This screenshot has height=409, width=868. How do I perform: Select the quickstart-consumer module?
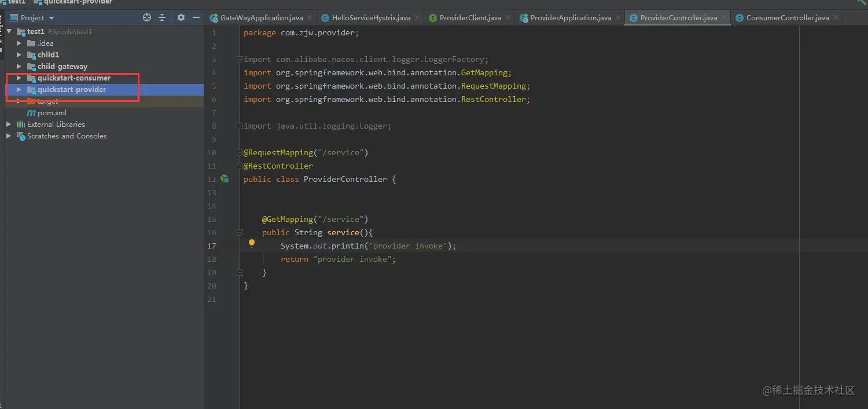click(74, 78)
